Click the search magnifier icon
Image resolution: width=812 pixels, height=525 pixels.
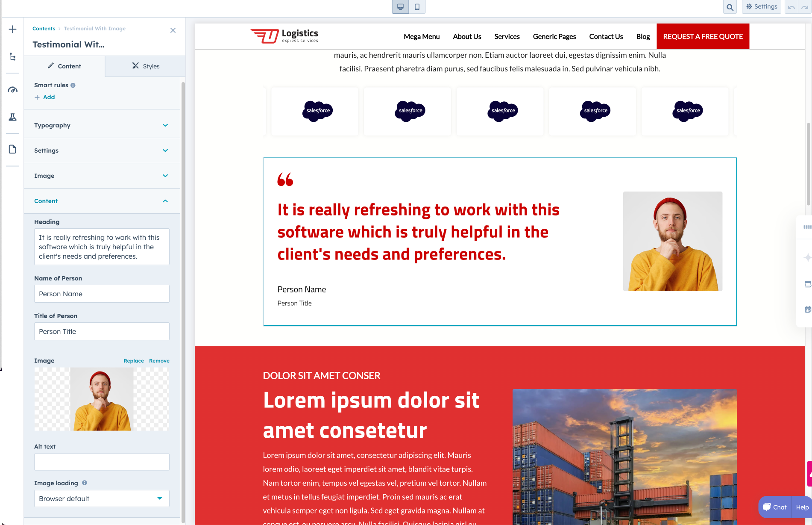pos(730,7)
